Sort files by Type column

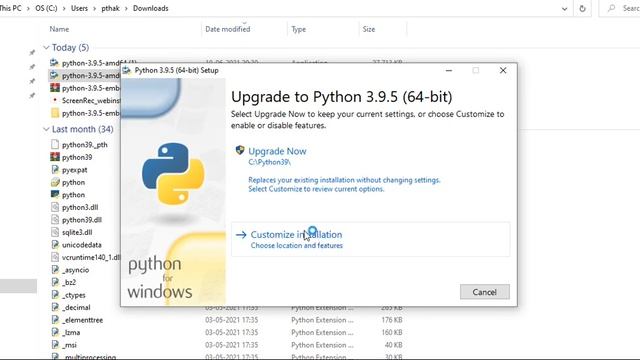point(298,29)
